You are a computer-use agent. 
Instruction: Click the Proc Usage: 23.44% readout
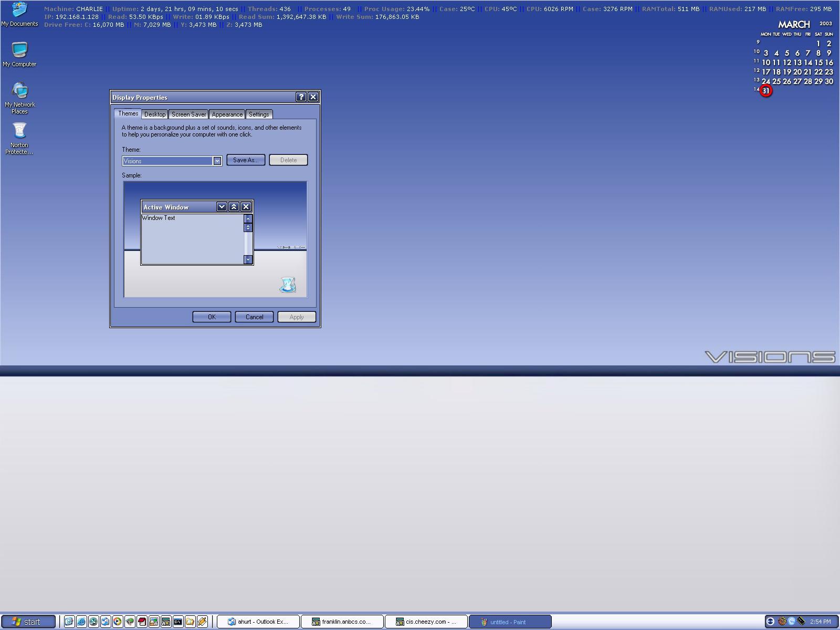tap(397, 9)
